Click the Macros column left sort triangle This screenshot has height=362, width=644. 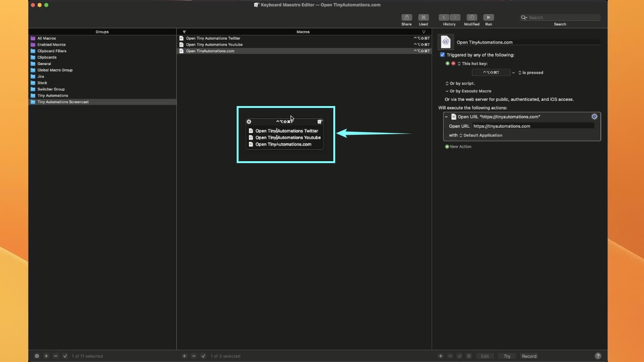pos(184,32)
